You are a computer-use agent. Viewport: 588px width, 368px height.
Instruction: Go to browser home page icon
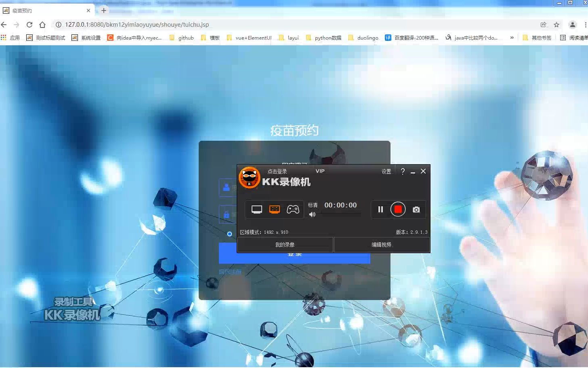42,25
